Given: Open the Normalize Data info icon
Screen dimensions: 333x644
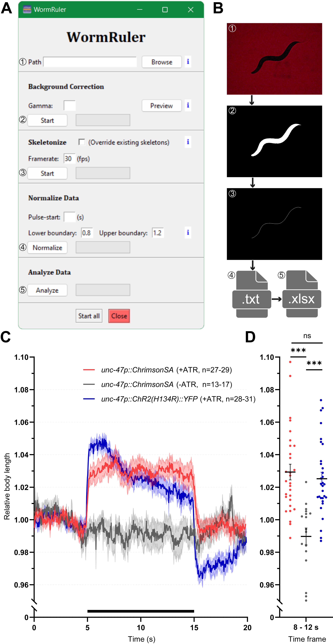Looking at the screenshot, I should point(188,233).
